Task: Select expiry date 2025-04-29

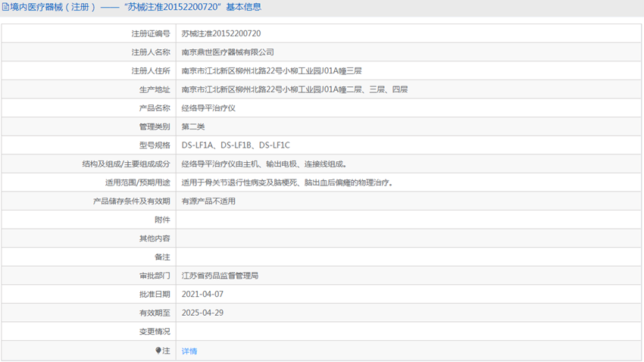Action: 202,313
